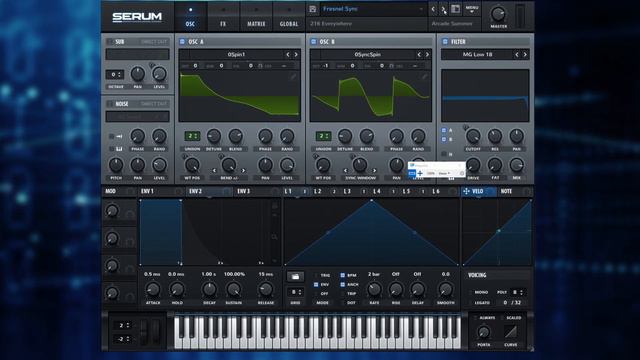Toggle filter routing for oscillator A
Image resolution: width=640 pixels, height=360 pixels.
pos(444,130)
